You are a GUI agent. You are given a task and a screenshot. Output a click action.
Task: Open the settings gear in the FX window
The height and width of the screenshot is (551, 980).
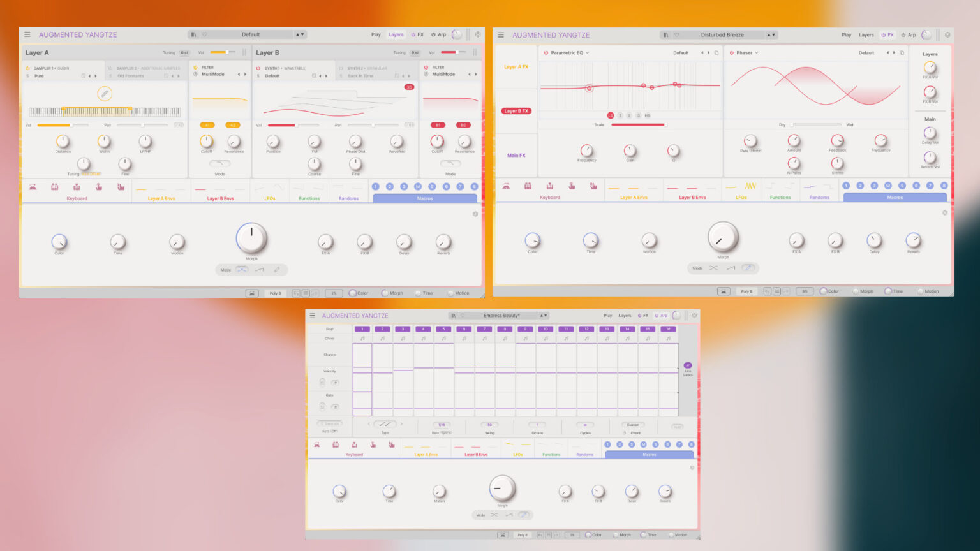point(947,35)
